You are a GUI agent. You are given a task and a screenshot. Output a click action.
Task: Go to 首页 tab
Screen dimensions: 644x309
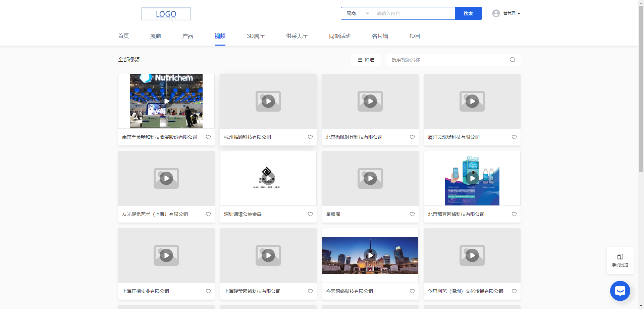click(x=123, y=36)
